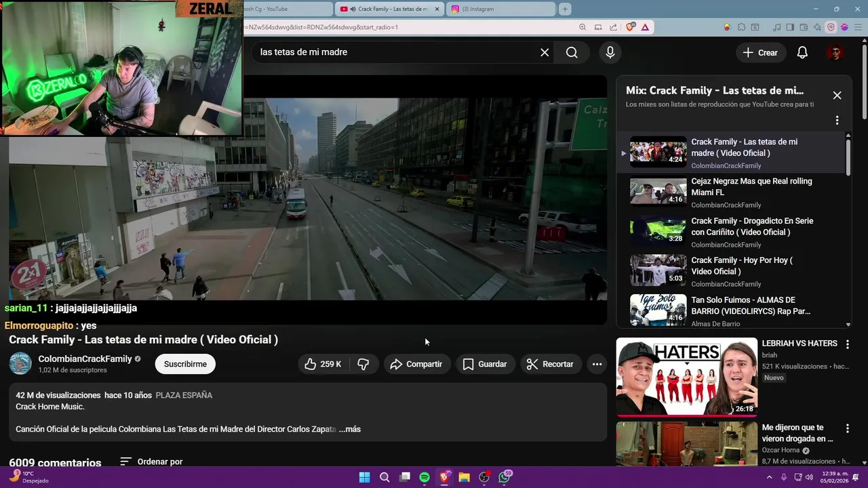Open Spotify from the taskbar
868x488 pixels.
[x=425, y=477]
